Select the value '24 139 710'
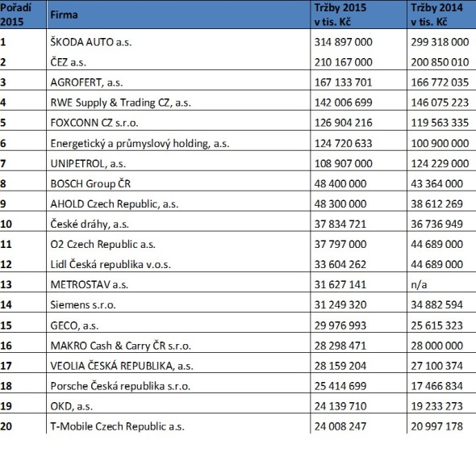 click(x=340, y=406)
